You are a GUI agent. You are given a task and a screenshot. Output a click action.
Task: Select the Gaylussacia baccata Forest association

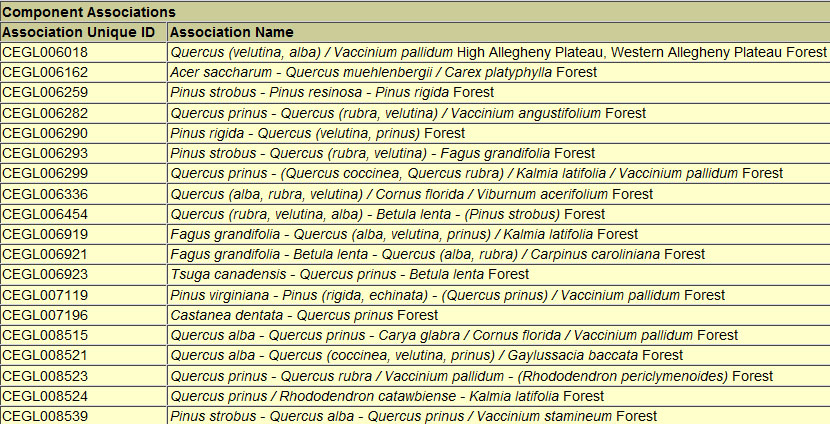(426, 355)
